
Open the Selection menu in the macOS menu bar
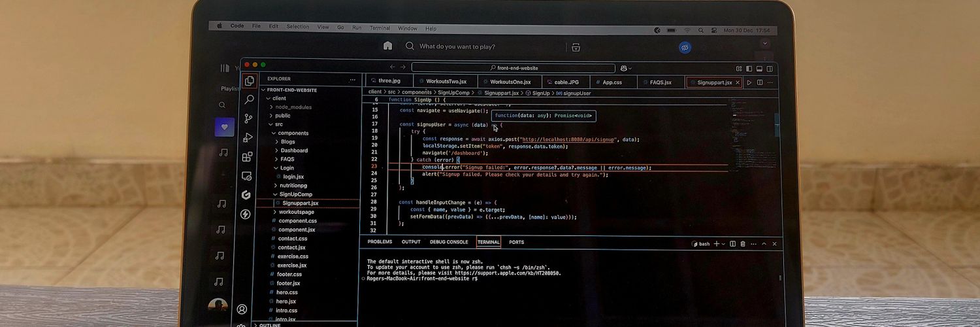tap(297, 27)
